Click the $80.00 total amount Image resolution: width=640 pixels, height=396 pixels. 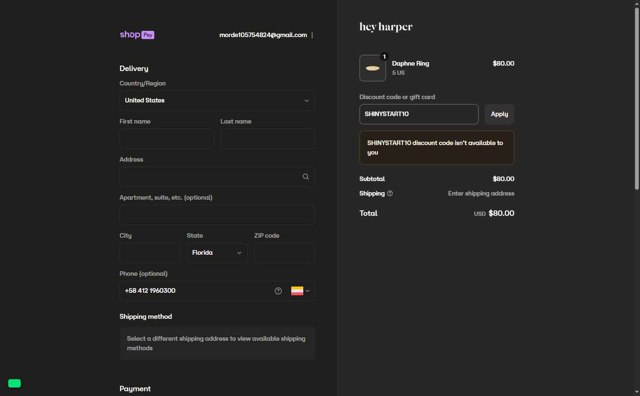(501, 213)
